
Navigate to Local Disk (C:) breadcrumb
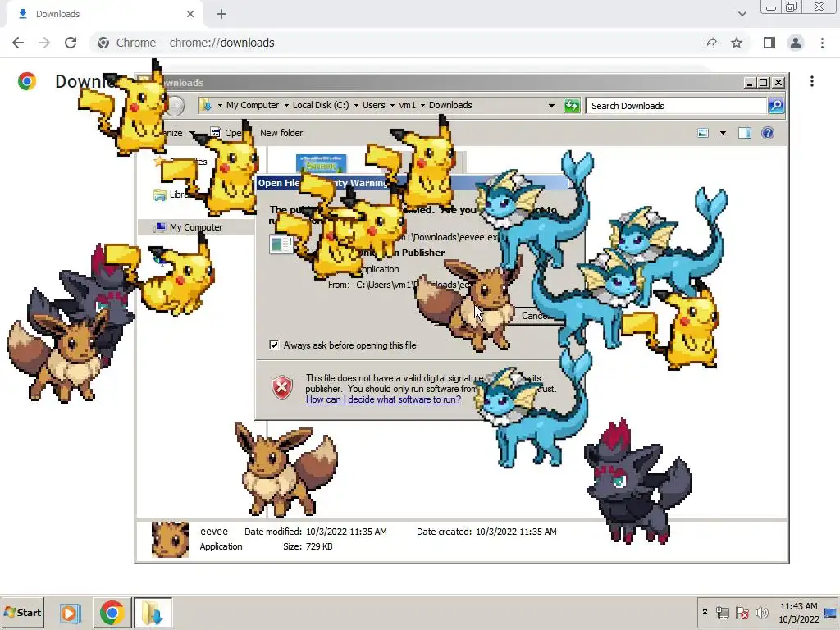point(321,105)
